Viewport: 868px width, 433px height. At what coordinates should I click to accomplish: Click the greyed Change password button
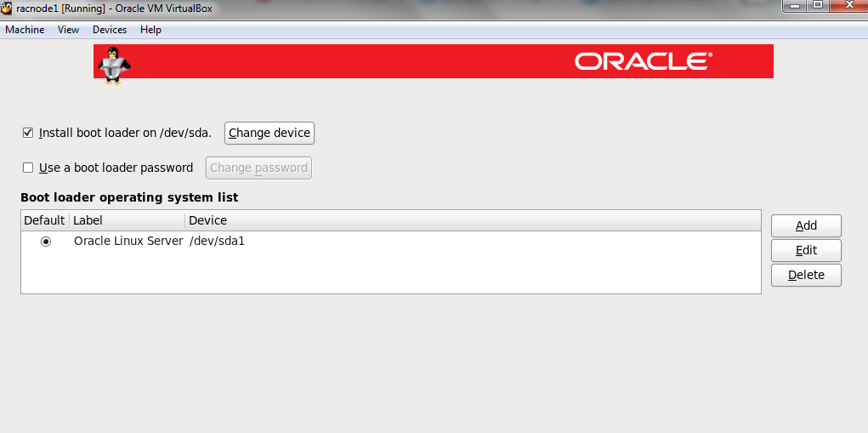(258, 168)
